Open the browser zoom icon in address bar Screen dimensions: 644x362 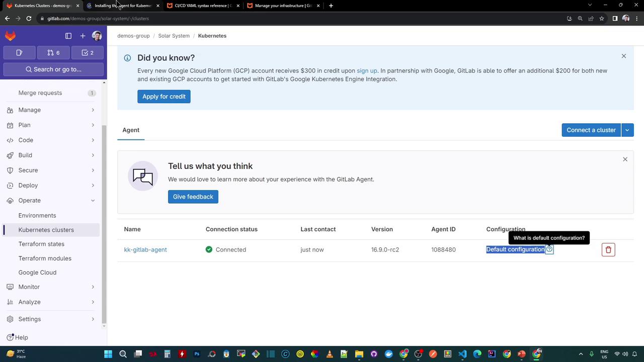point(580,19)
